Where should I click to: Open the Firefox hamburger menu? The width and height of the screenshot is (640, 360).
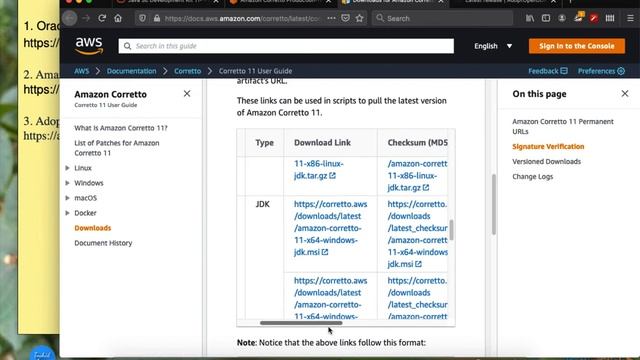click(x=630, y=18)
